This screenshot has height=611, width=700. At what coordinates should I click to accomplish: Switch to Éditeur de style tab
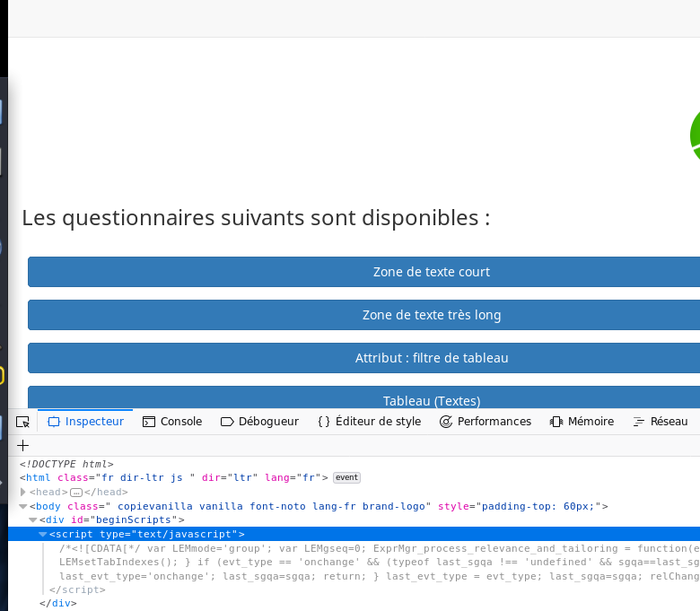[x=369, y=422]
